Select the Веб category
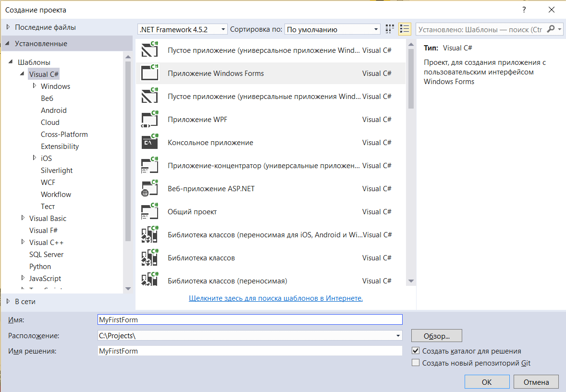The width and height of the screenshot is (566, 392). click(x=47, y=98)
